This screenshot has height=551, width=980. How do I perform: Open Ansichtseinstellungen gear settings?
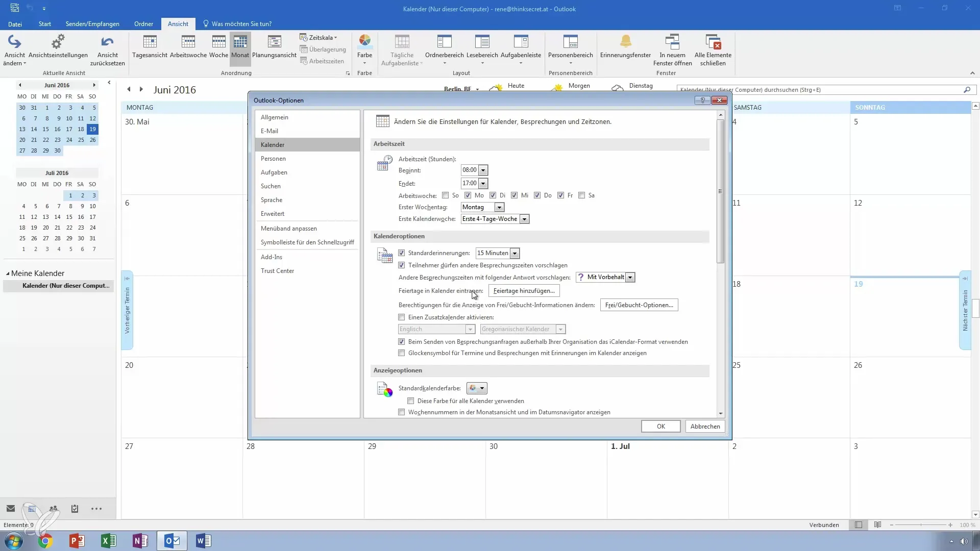[58, 46]
